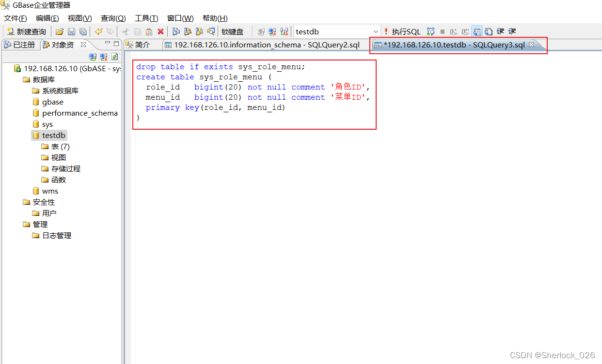
Task: Open the testdb database dropdown selector
Action: 376,31
